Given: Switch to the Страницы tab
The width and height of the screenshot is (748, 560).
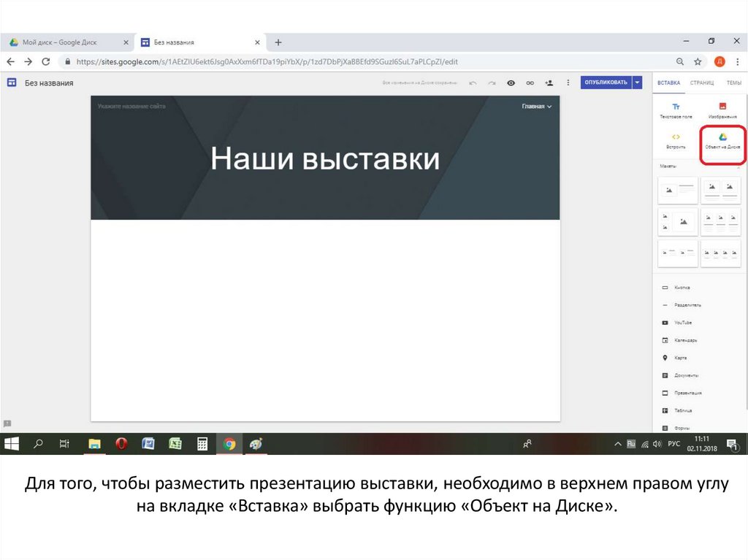Looking at the screenshot, I should (702, 83).
